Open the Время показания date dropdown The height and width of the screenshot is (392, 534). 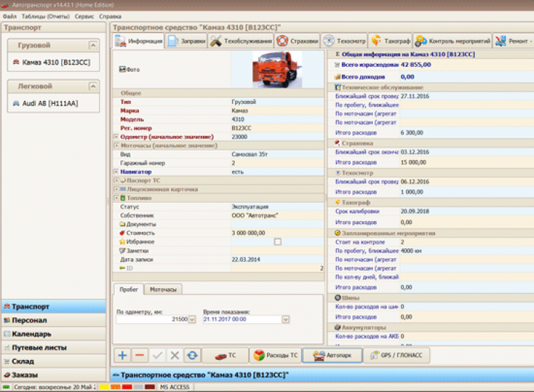(x=286, y=319)
